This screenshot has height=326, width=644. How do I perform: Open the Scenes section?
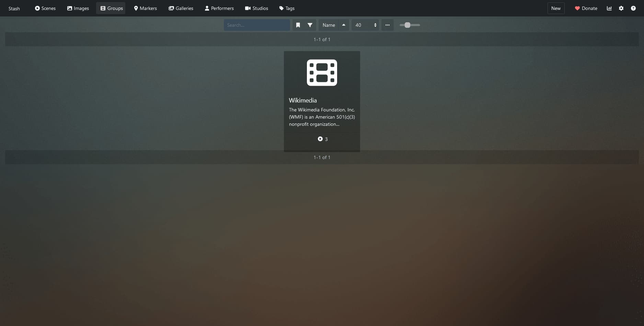point(45,8)
